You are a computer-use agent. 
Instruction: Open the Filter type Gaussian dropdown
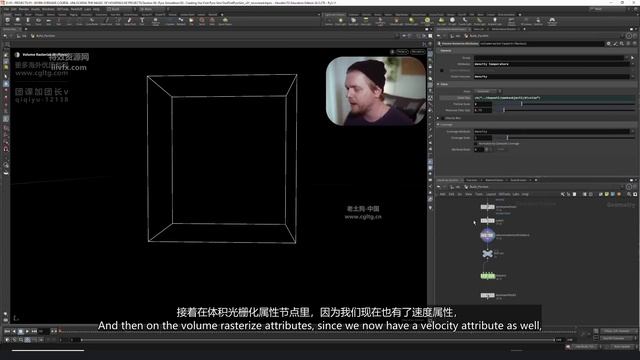pos(488,91)
